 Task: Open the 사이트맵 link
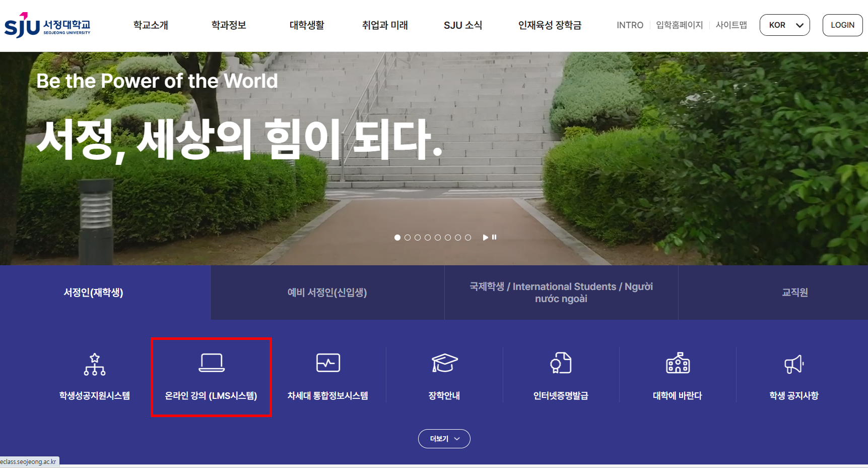[731, 25]
